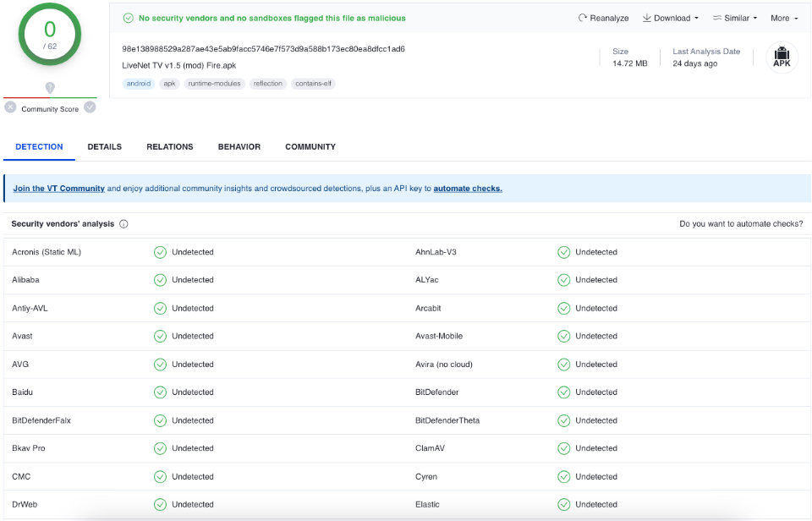
Task: Follow the automate checks link
Action: (x=468, y=189)
